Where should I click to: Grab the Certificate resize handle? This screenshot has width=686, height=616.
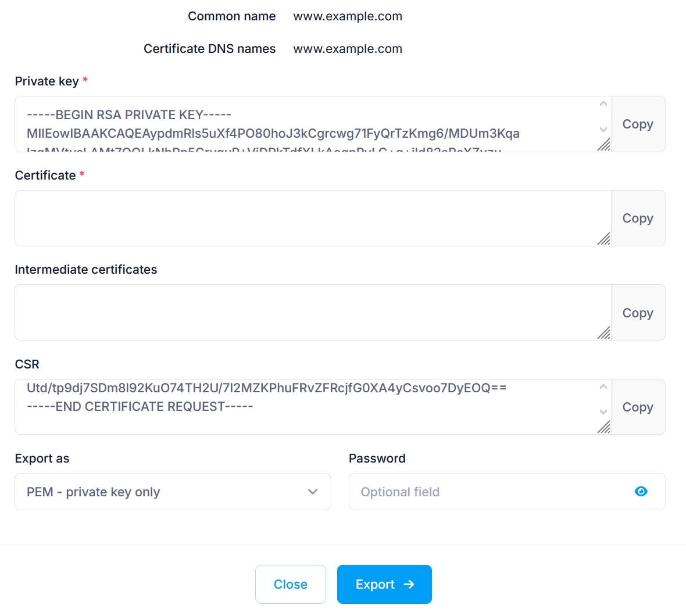(x=604, y=239)
